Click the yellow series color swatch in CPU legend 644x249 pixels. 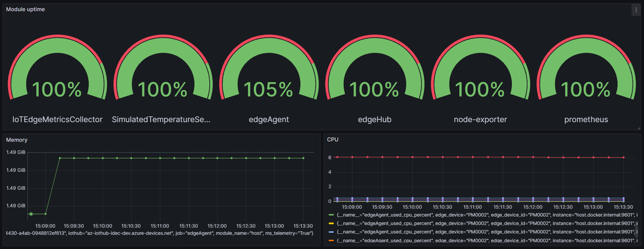click(331, 223)
